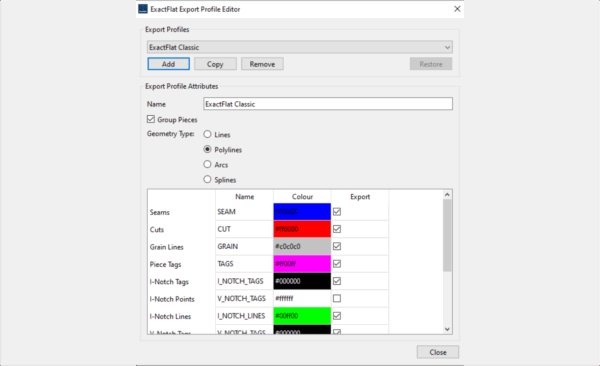Click the I_NOTCH_TAGS name cell
The height and width of the screenshot is (366, 600).
(245, 281)
